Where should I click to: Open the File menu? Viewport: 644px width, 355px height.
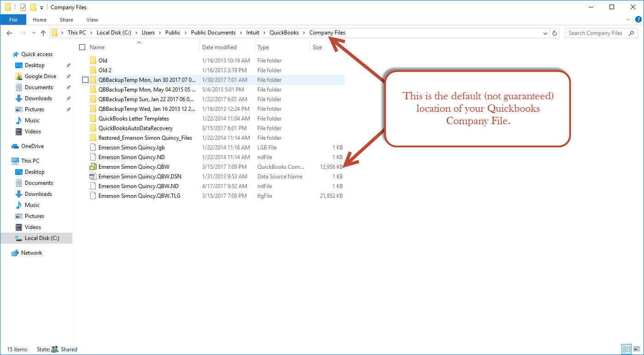13,20
